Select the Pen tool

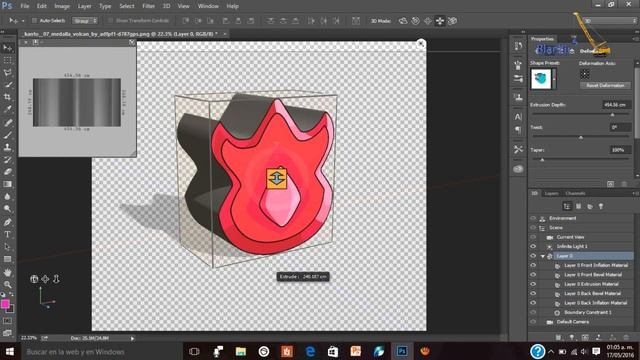(7, 222)
